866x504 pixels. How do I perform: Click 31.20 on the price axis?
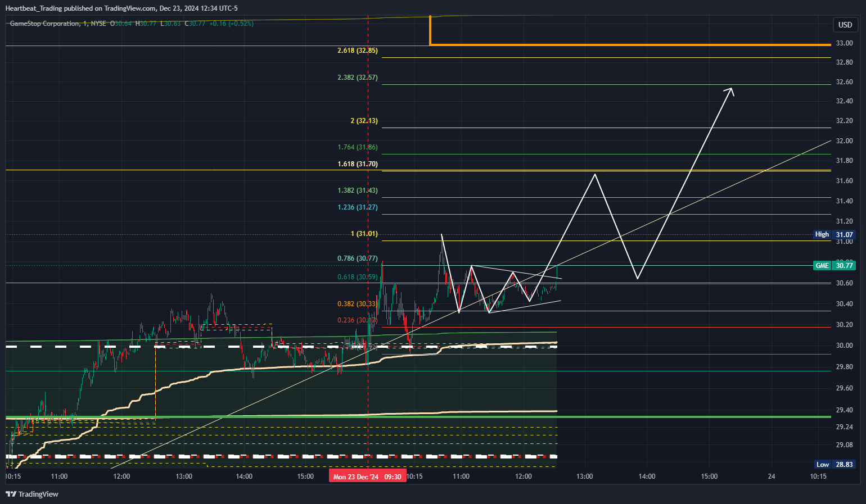click(844, 221)
